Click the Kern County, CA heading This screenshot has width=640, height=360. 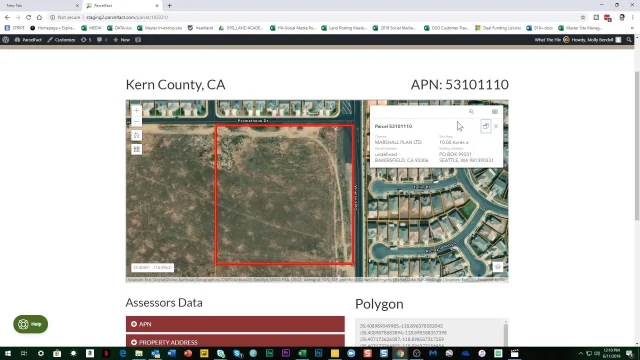click(176, 84)
